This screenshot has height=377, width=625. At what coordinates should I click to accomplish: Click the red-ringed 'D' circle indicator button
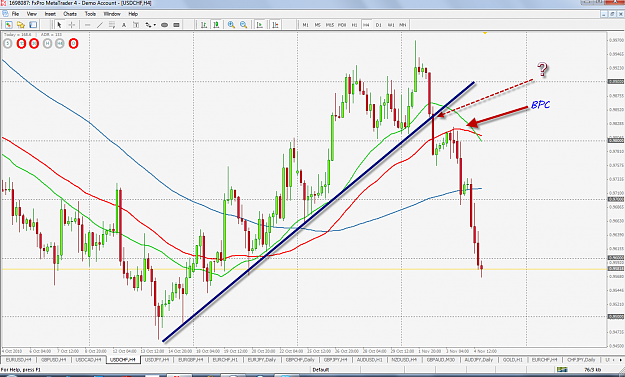coord(73,43)
